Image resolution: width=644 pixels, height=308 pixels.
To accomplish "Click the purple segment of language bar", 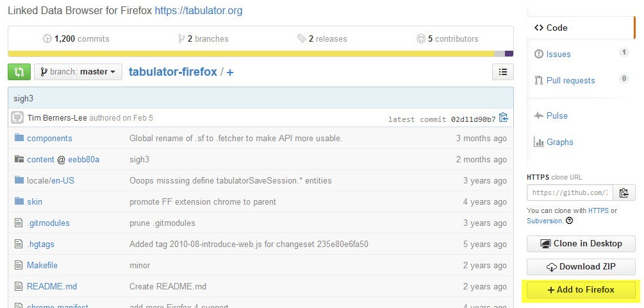I will point(509,53).
